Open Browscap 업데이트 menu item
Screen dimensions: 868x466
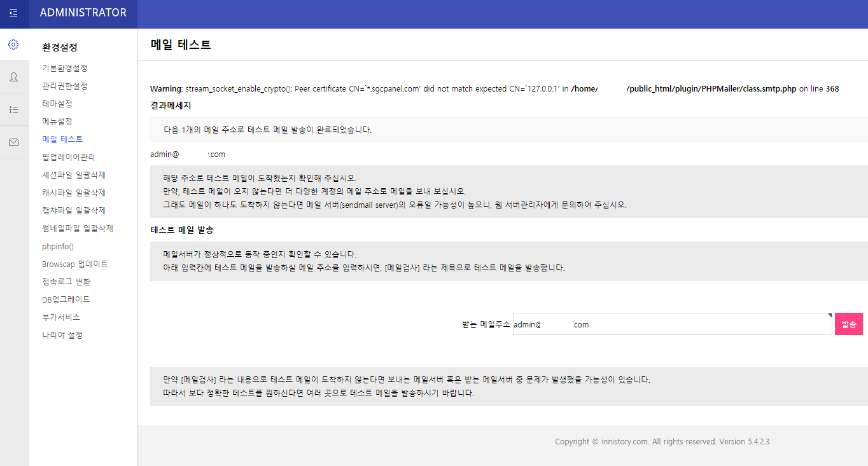click(74, 264)
